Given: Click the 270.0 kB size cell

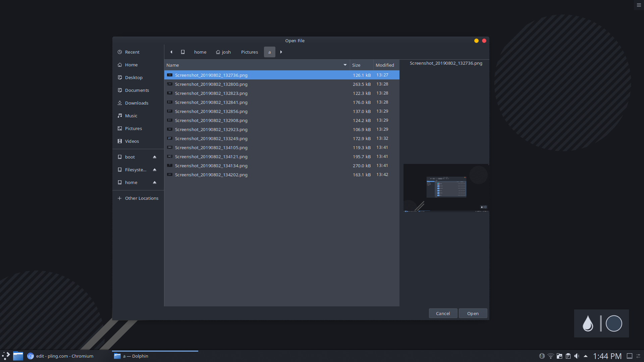Looking at the screenshot, I should [362, 166].
